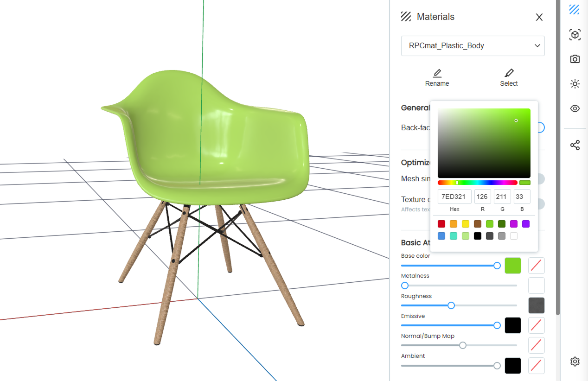Expand the RPCmat_Plastic_Body material dropdown
Image resolution: width=588 pixels, height=381 pixels.
point(473,46)
